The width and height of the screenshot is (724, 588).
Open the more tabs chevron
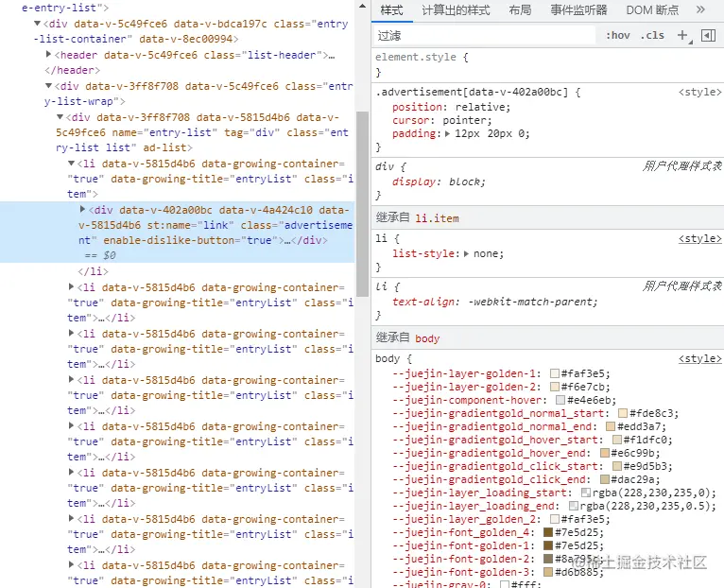pos(700,9)
